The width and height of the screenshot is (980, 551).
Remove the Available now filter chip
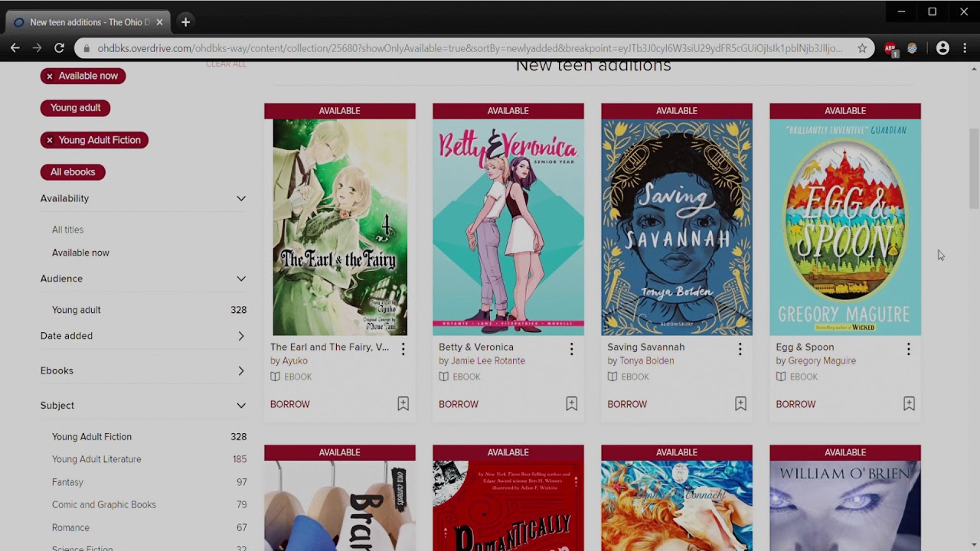(50, 76)
